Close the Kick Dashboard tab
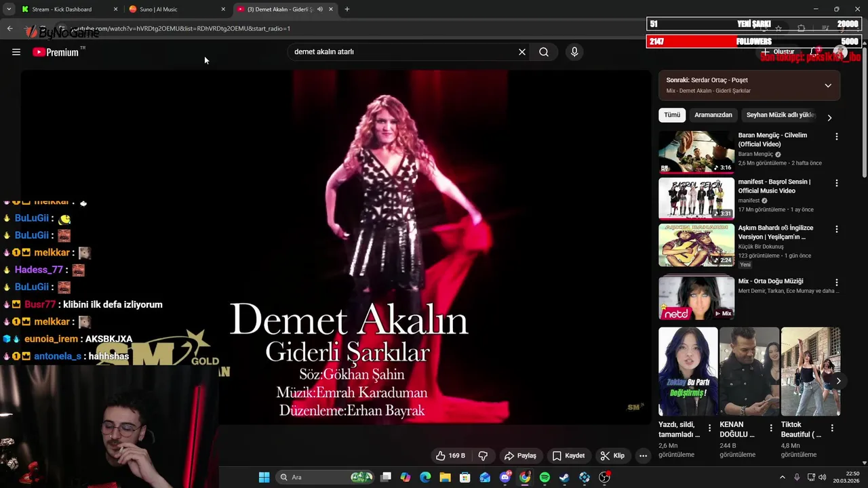Image resolution: width=868 pixels, height=488 pixels. [x=115, y=9]
